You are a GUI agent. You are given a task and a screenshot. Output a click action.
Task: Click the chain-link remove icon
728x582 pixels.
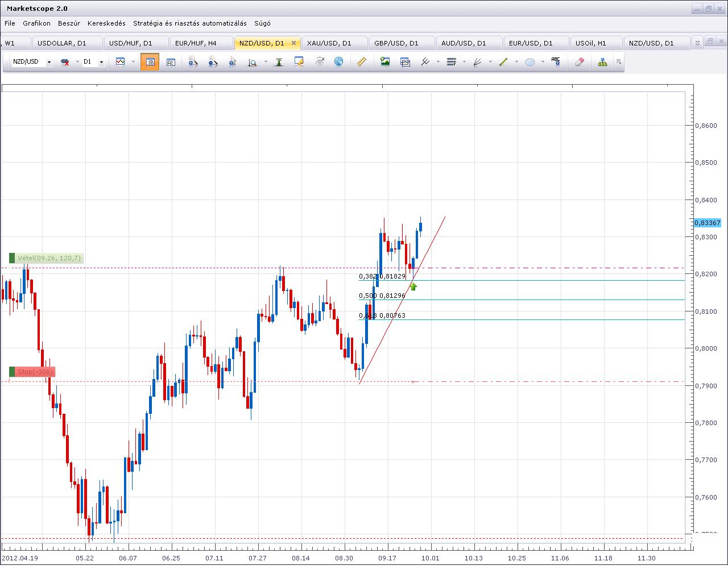(x=65, y=62)
